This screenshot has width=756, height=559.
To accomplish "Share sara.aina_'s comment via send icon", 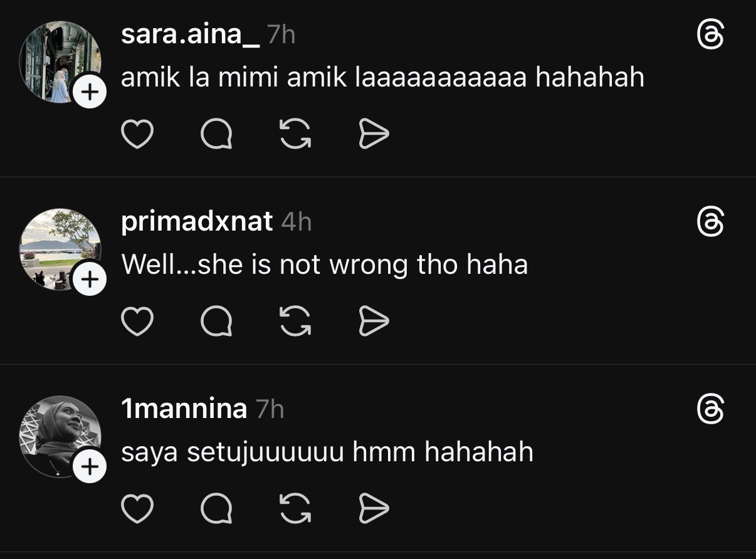I will click(x=374, y=134).
